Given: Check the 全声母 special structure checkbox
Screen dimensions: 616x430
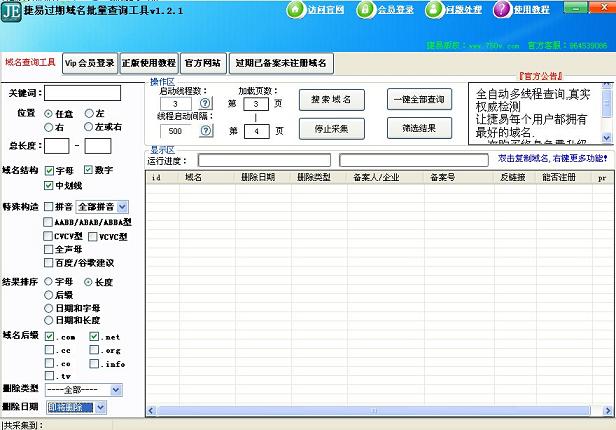Looking at the screenshot, I should tap(49, 249).
